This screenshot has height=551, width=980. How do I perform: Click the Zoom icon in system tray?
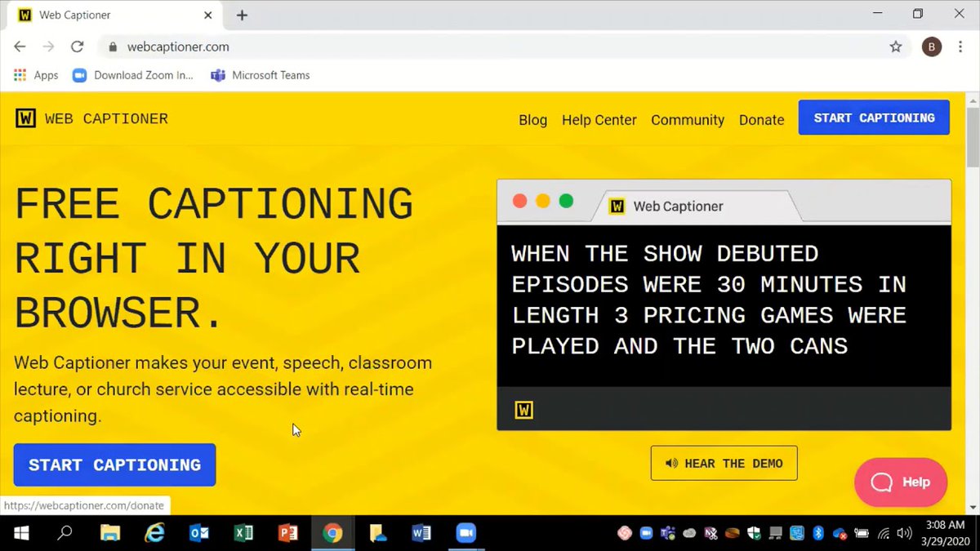pos(647,533)
